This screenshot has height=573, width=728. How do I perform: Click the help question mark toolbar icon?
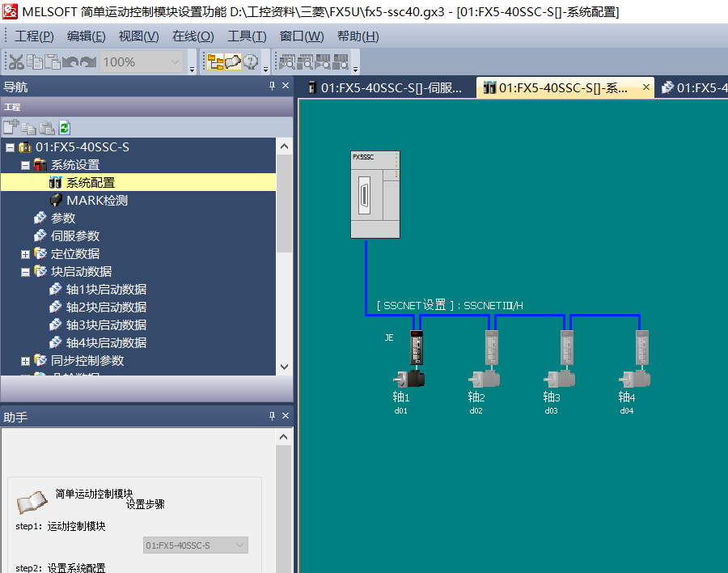click(251, 62)
